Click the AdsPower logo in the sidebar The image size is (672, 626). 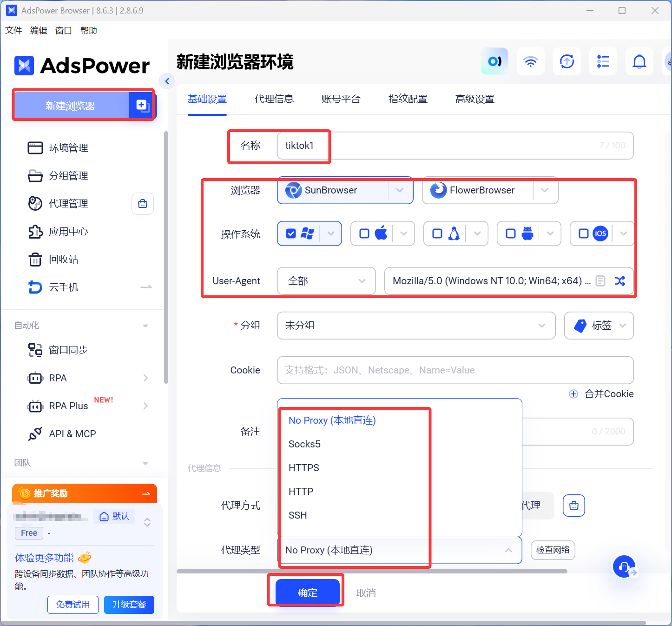pyautogui.click(x=82, y=66)
